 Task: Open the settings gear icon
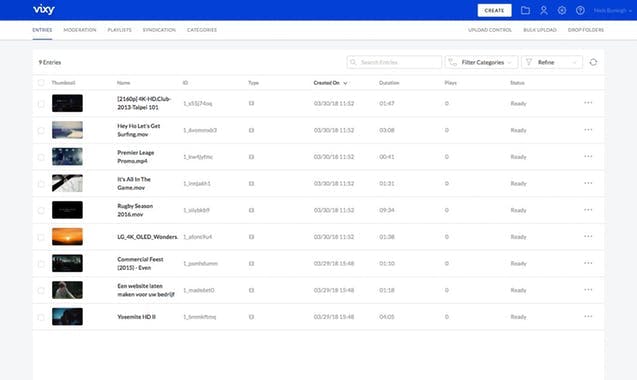tap(562, 10)
